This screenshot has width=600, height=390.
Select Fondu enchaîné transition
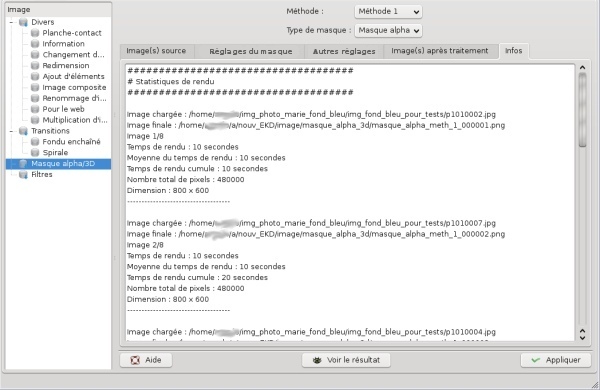[x=72, y=142]
